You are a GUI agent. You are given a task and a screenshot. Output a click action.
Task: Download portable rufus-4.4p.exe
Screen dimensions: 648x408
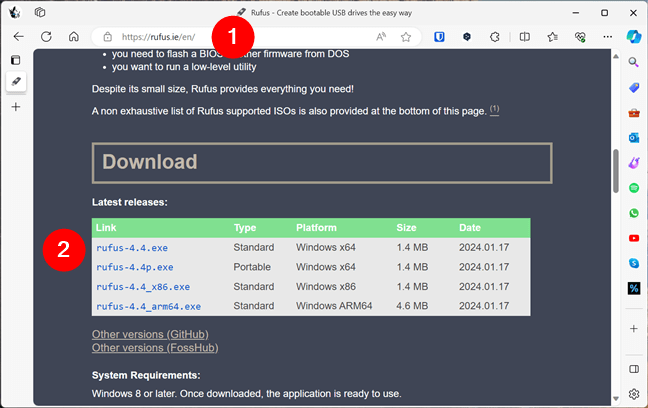[135, 267]
